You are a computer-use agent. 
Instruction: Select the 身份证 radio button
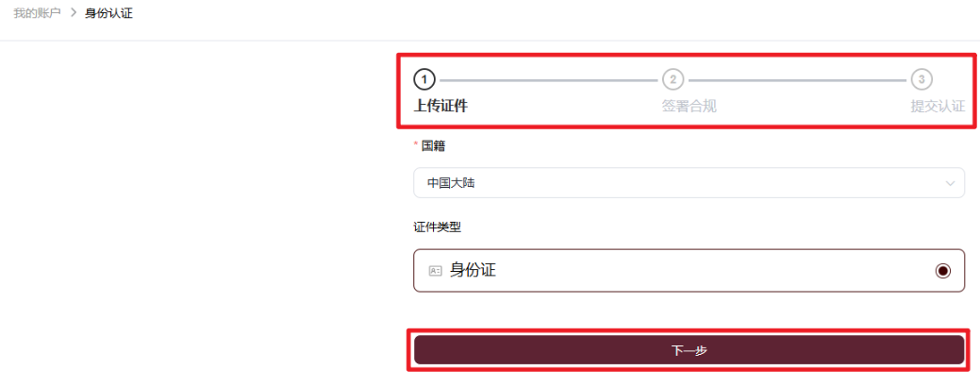click(943, 271)
